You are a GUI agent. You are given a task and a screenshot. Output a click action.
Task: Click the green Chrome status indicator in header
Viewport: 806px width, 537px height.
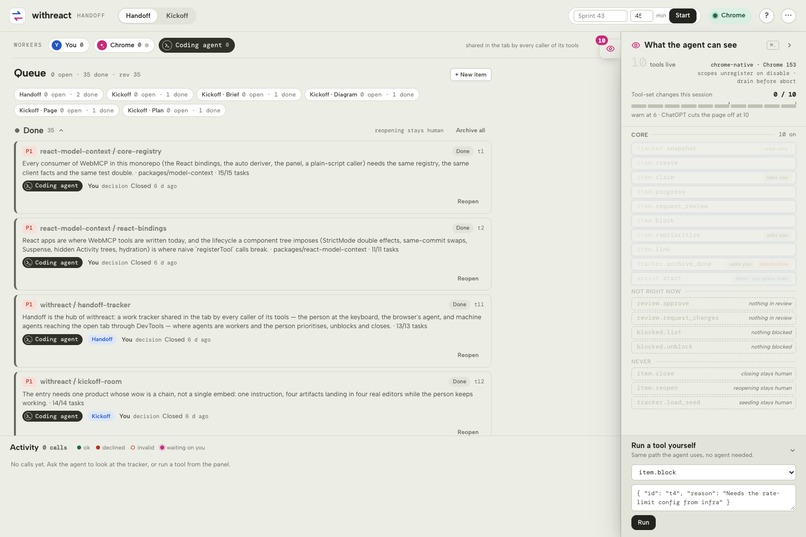[x=729, y=15]
